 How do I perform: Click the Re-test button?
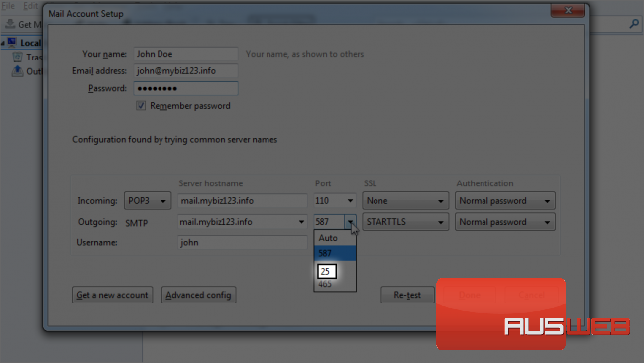pos(407,295)
